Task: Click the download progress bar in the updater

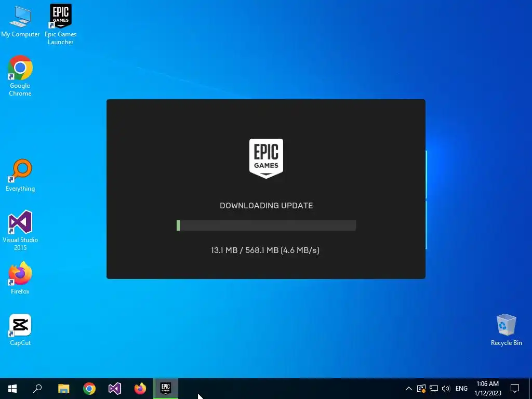Action: tap(266, 225)
